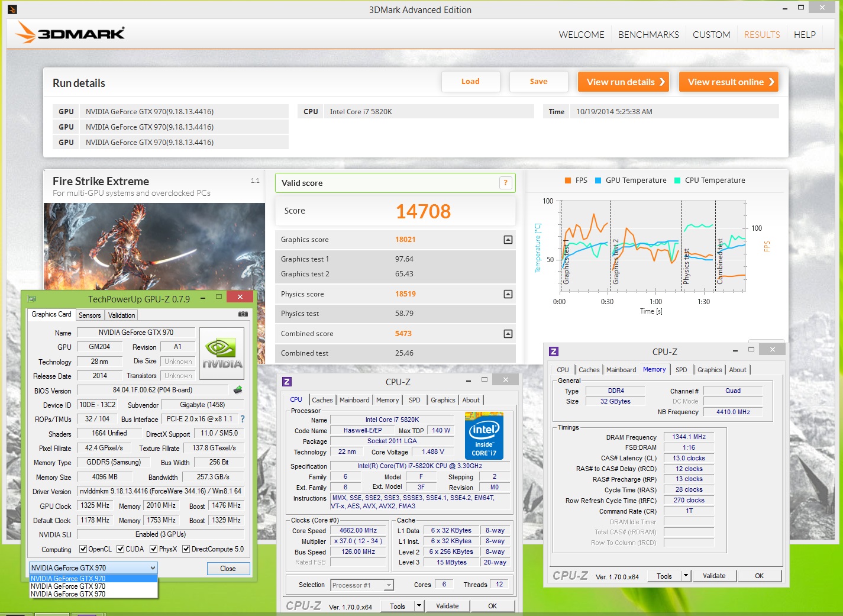Click the BIOS save chip icon in GPU-Z
Viewport: 843px width, 616px height.
[x=238, y=390]
